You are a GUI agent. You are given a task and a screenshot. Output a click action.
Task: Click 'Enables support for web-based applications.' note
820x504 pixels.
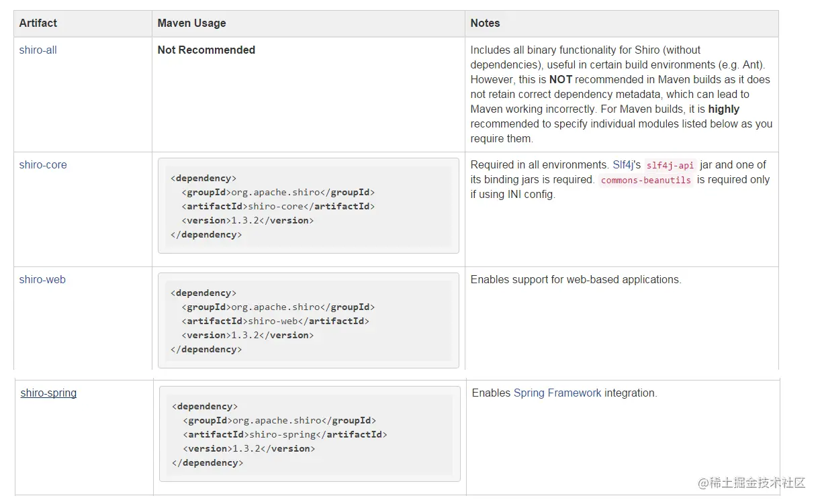576,279
